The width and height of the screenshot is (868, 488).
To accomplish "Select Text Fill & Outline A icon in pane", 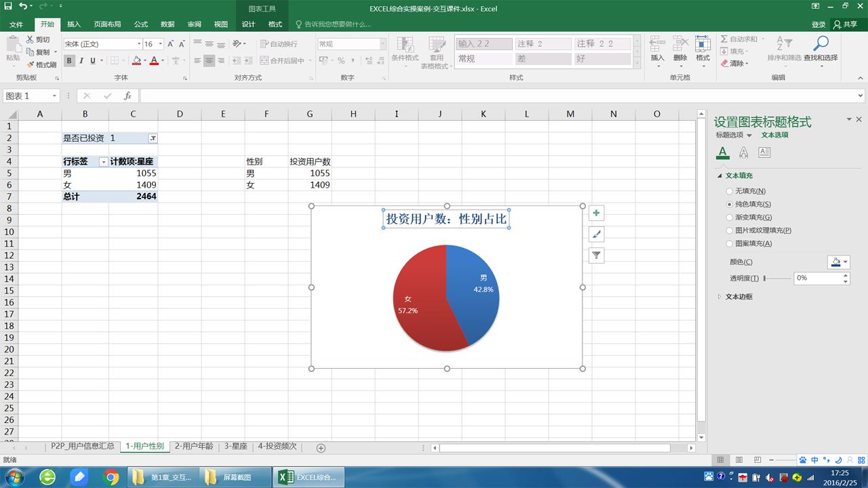I will coord(723,152).
